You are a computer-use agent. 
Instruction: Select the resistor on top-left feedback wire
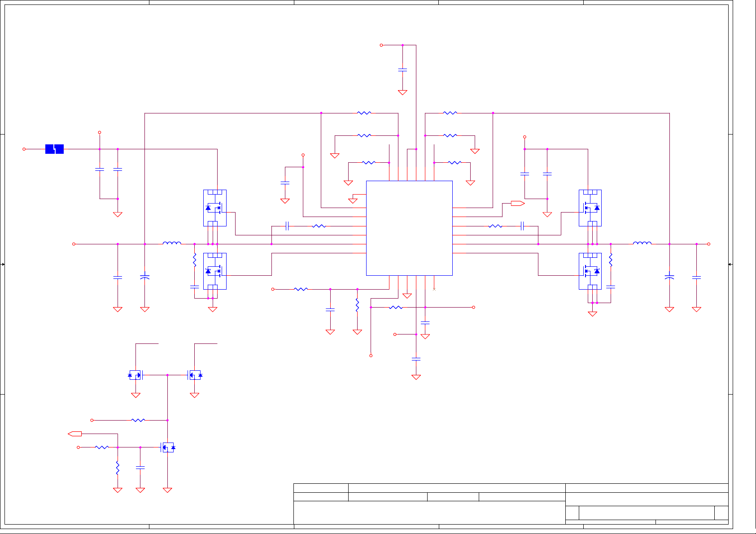coord(364,113)
